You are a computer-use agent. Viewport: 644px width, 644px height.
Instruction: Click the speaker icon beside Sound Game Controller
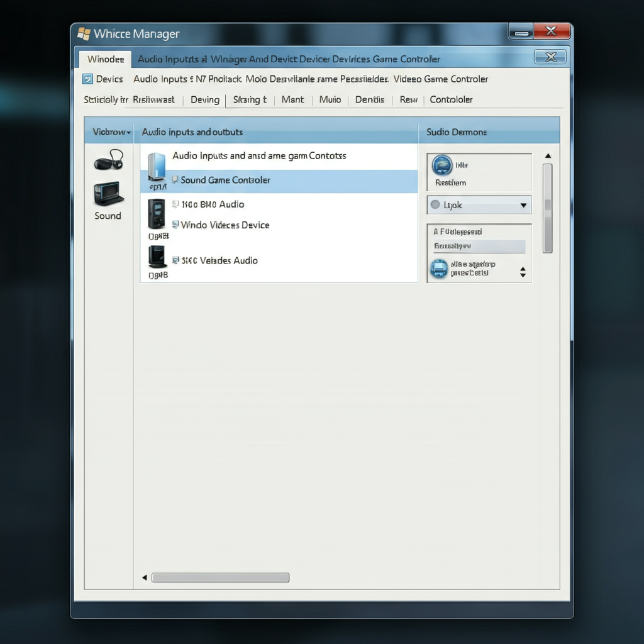click(x=174, y=180)
